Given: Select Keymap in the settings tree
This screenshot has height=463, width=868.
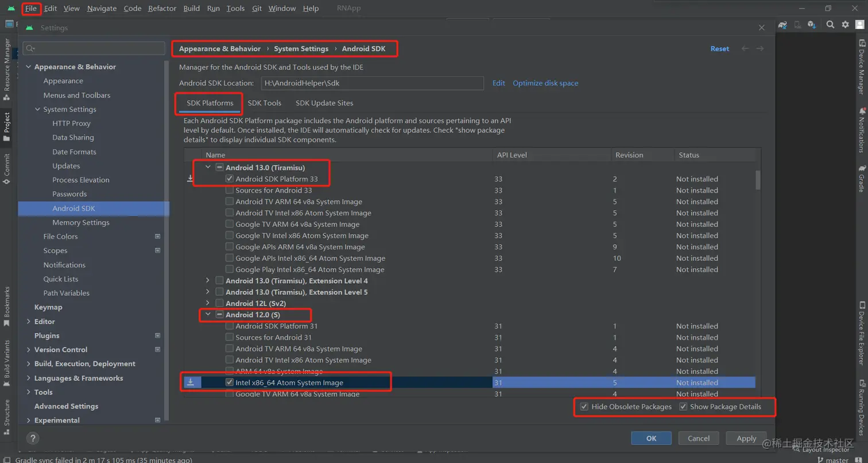Looking at the screenshot, I should 48,307.
